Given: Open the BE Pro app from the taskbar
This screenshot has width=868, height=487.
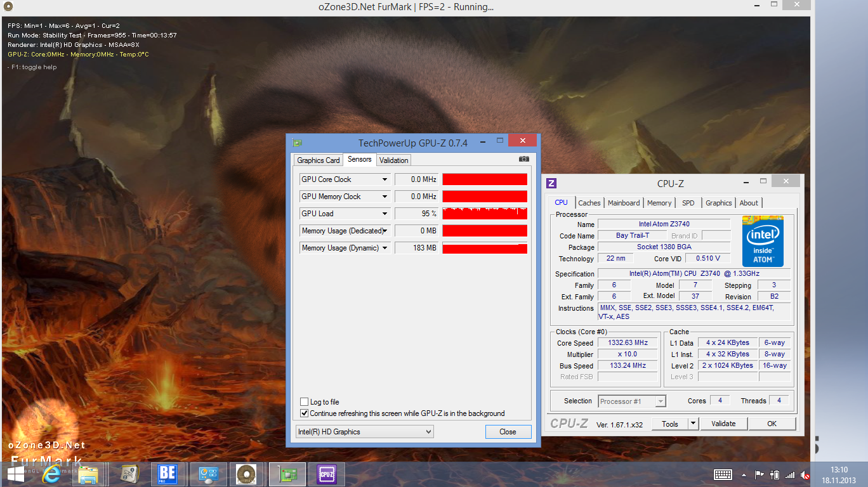Looking at the screenshot, I should (168, 474).
